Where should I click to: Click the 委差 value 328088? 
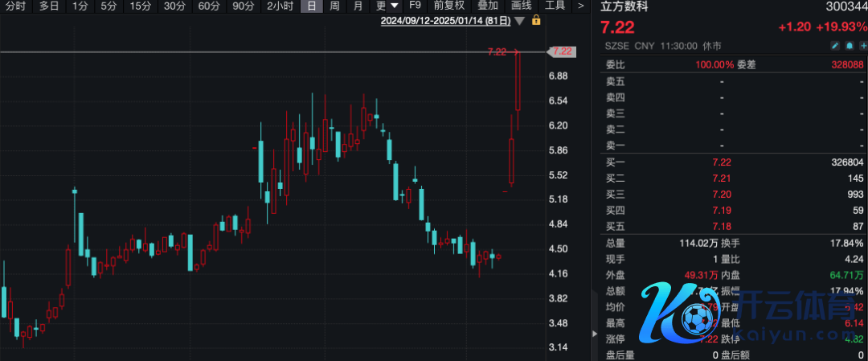tap(848, 65)
